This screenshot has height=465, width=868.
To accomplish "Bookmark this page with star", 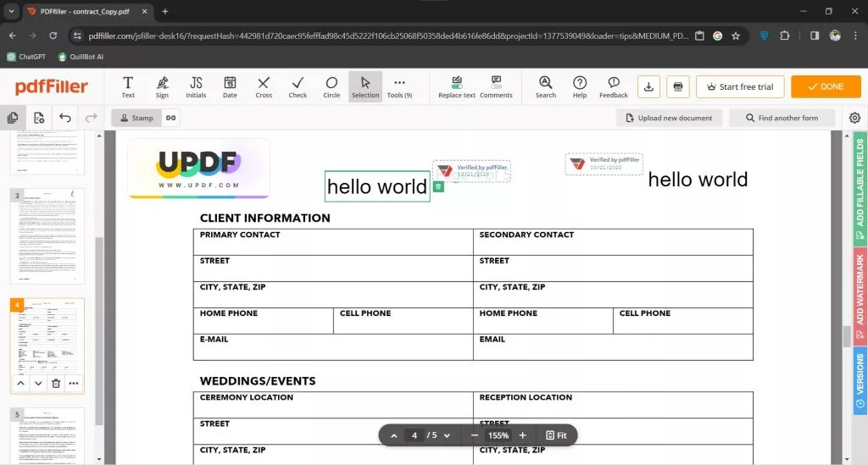I will 736,36.
